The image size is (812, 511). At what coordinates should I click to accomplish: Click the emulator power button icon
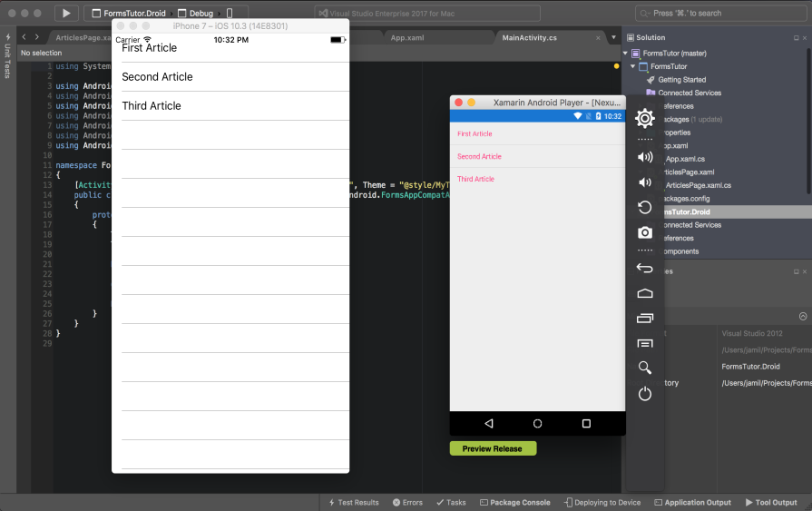click(645, 394)
